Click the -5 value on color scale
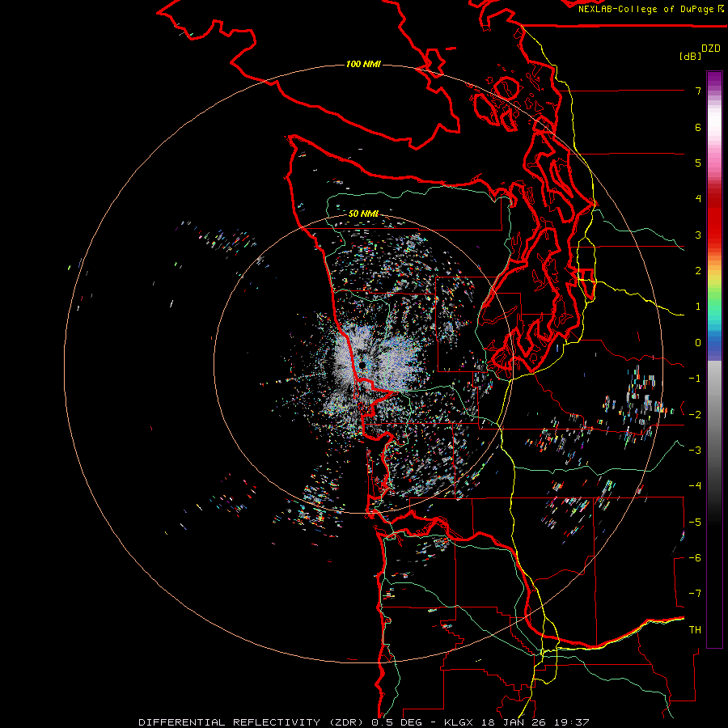Screen dimensions: 728x728 click(695, 522)
